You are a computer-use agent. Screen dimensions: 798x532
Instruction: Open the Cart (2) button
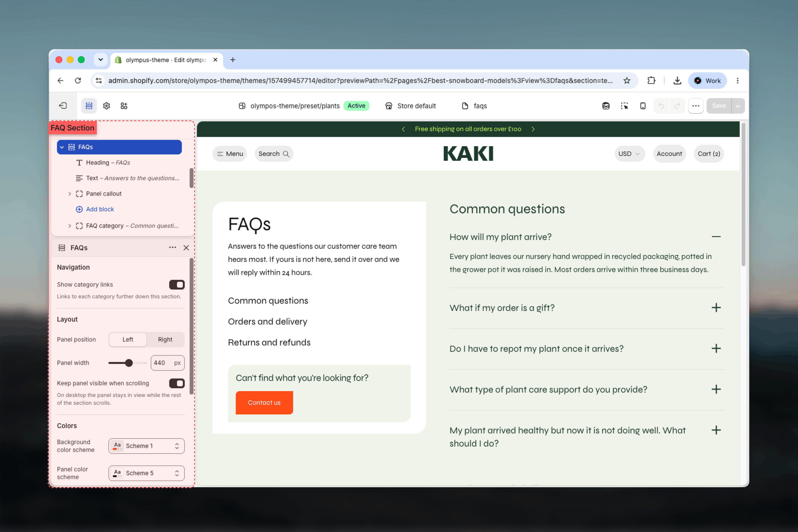tap(709, 154)
